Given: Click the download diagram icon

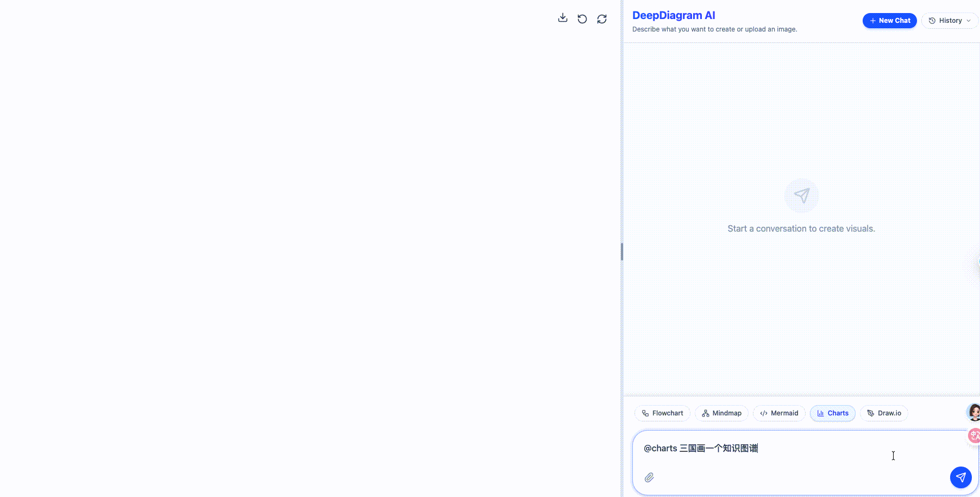Looking at the screenshot, I should point(563,18).
